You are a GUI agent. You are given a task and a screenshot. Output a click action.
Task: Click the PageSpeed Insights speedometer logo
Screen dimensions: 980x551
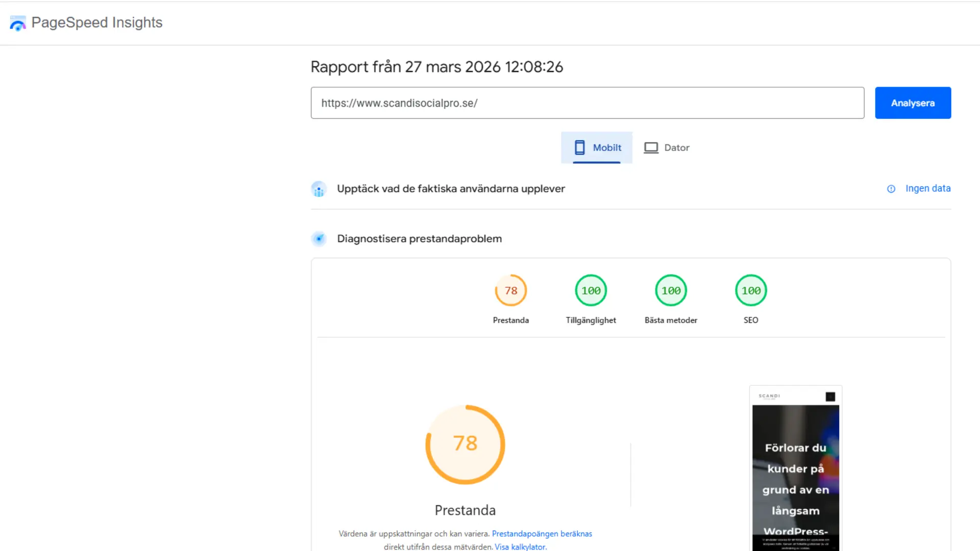tap(17, 23)
